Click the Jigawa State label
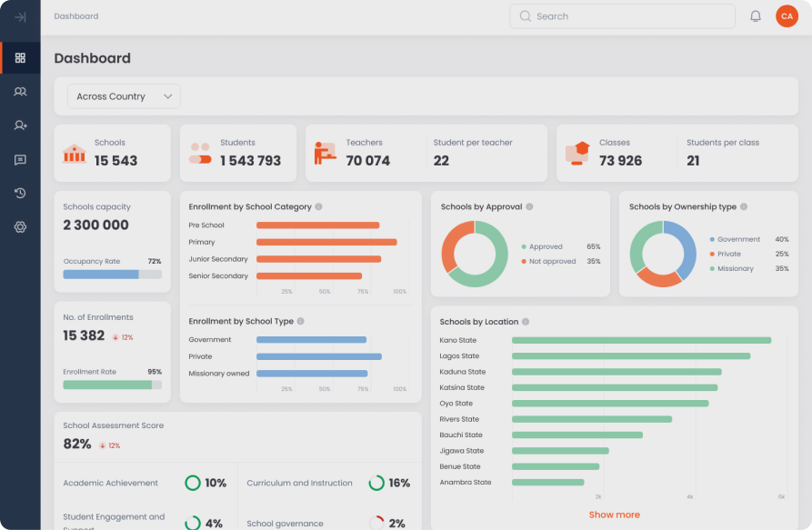Image resolution: width=812 pixels, height=530 pixels. tap(461, 451)
